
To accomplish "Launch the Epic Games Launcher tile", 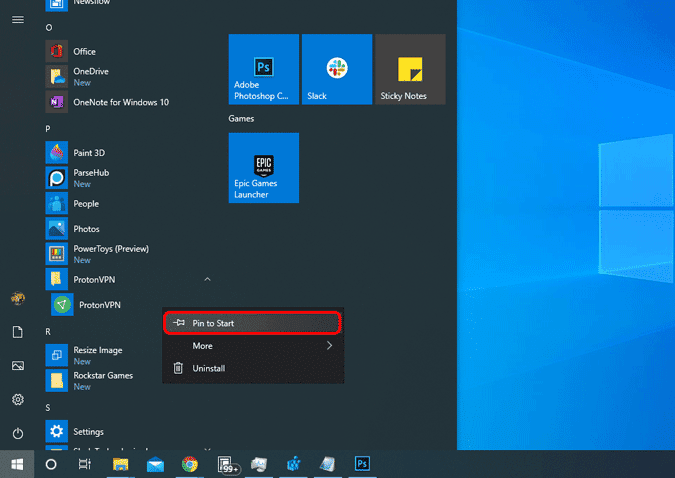I will (x=263, y=168).
